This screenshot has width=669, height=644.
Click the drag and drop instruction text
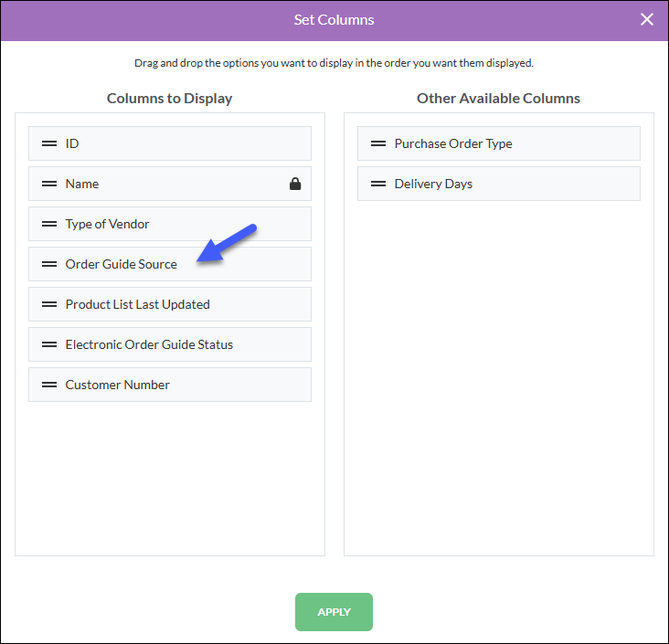click(x=334, y=63)
